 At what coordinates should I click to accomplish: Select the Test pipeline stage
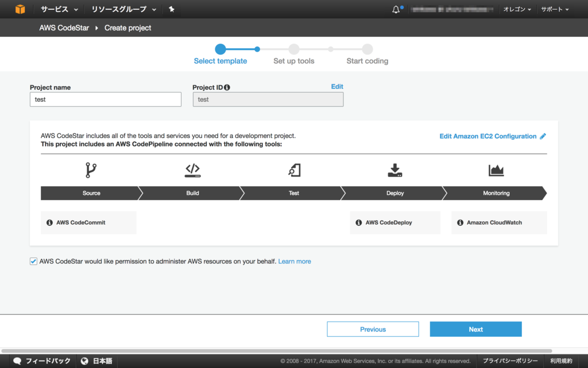[293, 193]
